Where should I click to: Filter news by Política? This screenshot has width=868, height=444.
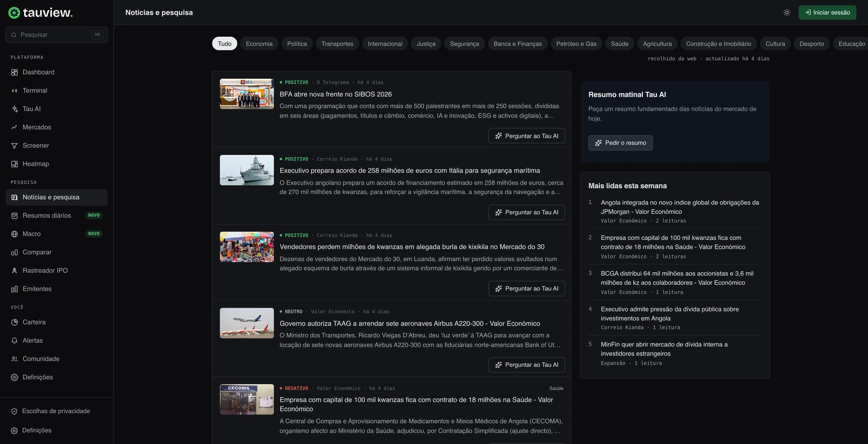click(x=297, y=43)
